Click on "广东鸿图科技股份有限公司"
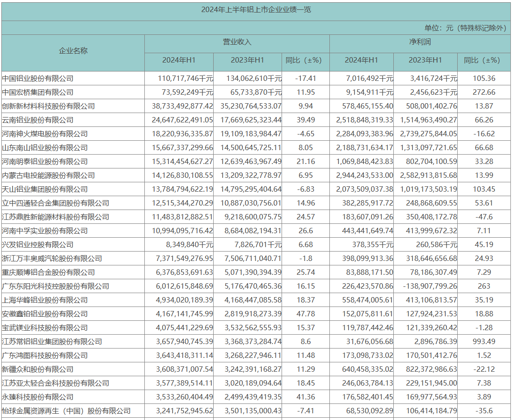Image resolution: width=514 pixels, height=420 pixels. 45,356
